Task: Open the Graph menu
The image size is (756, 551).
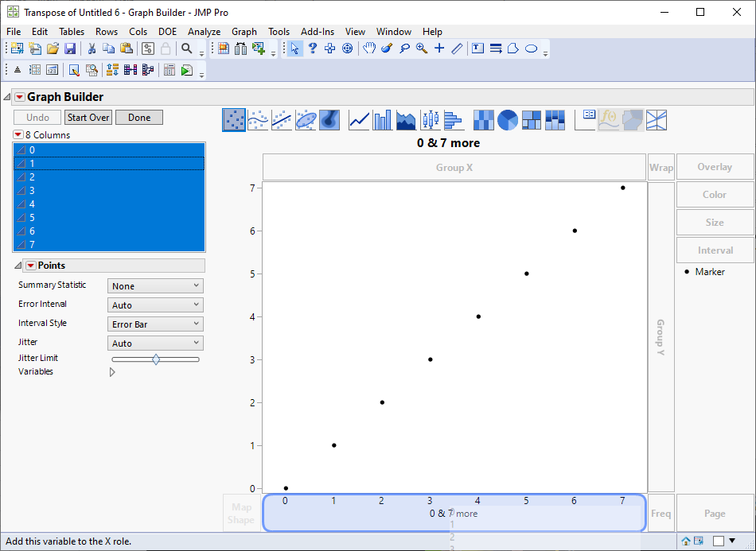Action: tap(244, 32)
